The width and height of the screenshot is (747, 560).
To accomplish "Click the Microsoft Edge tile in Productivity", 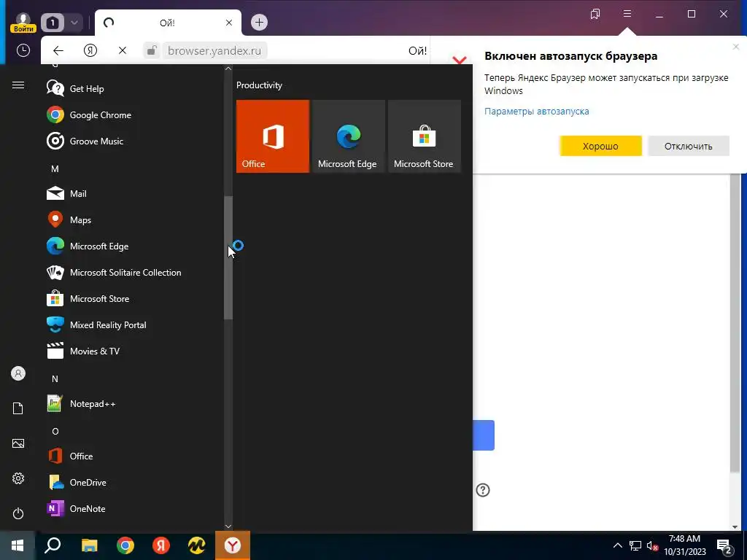I will click(x=349, y=136).
